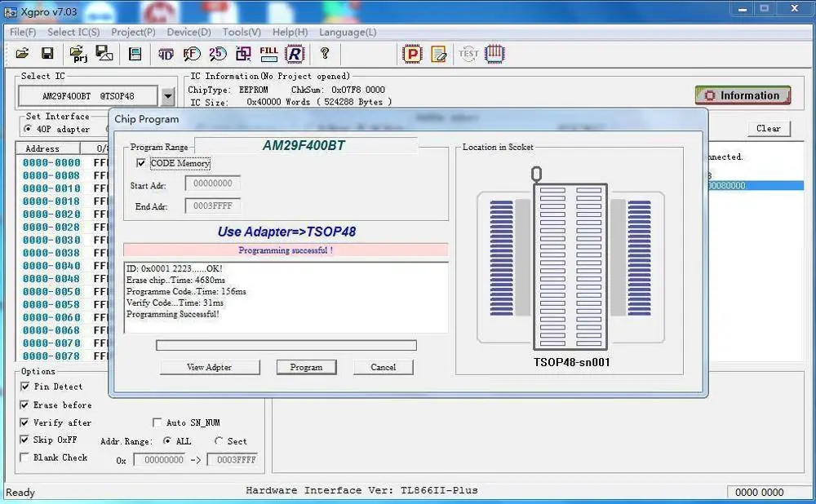Viewport: 816px width, 504px height.
Task: Enable the Auto SN_NUM checkbox
Action: [x=157, y=422]
